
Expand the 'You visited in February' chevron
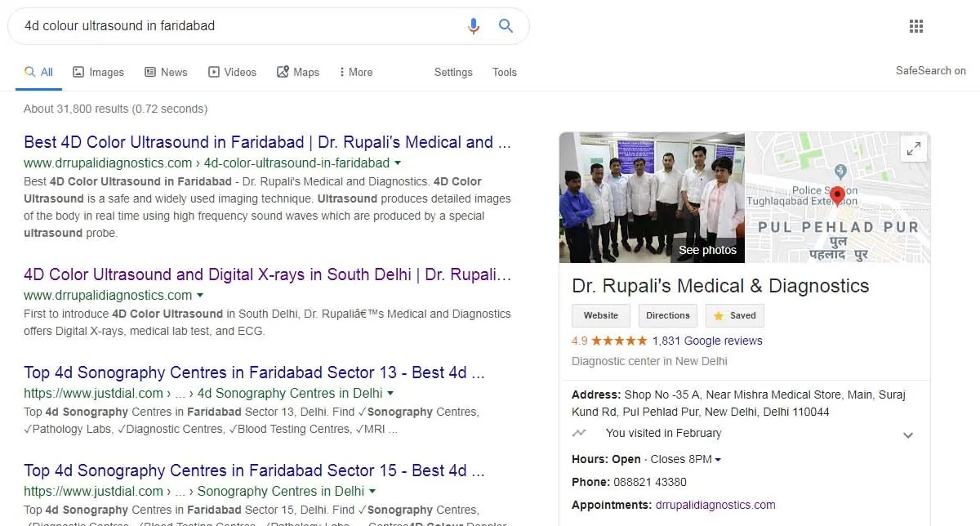(x=908, y=435)
